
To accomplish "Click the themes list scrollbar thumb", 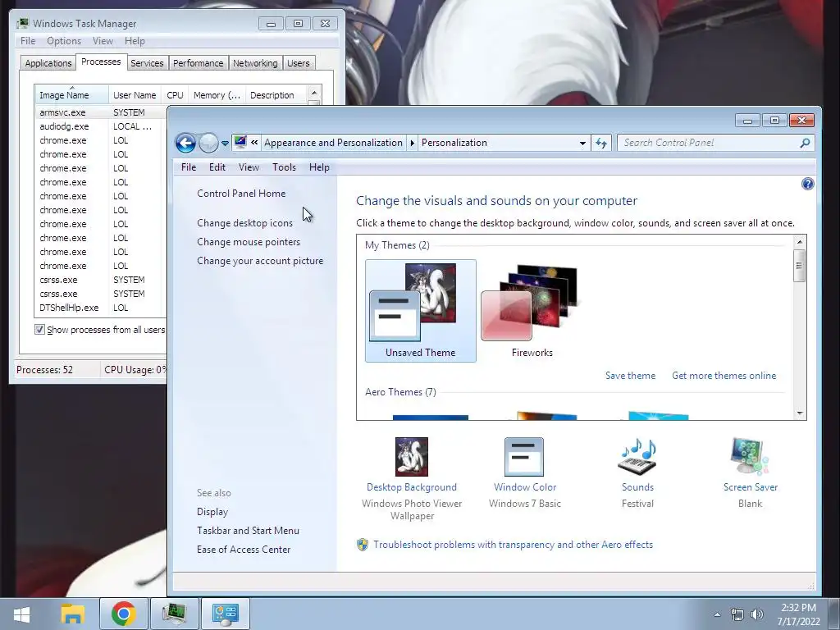I will [x=800, y=266].
